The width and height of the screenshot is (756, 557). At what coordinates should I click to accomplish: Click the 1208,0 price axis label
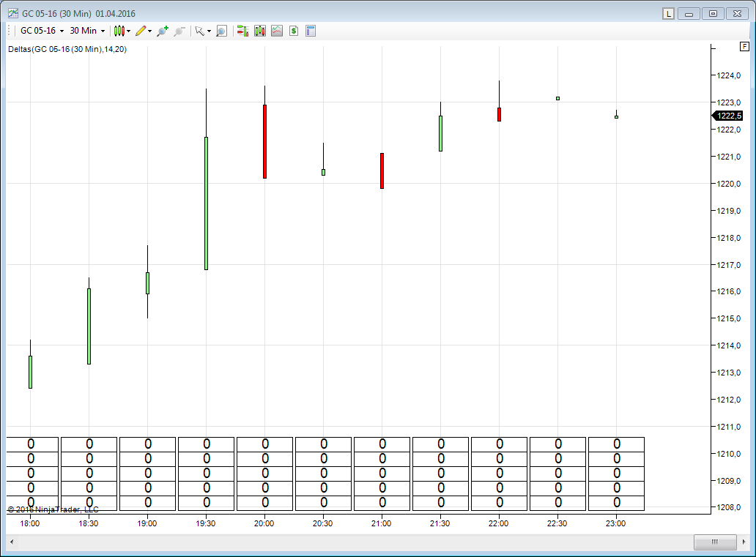click(728, 507)
